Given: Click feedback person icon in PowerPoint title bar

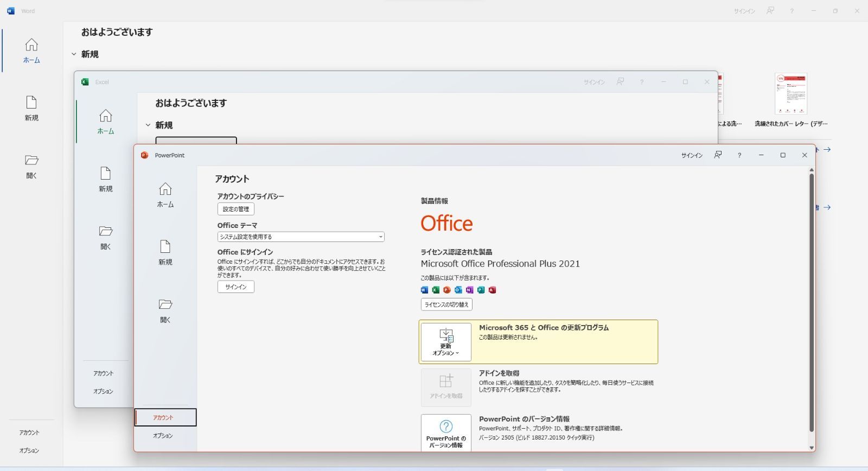Looking at the screenshot, I should [x=718, y=155].
